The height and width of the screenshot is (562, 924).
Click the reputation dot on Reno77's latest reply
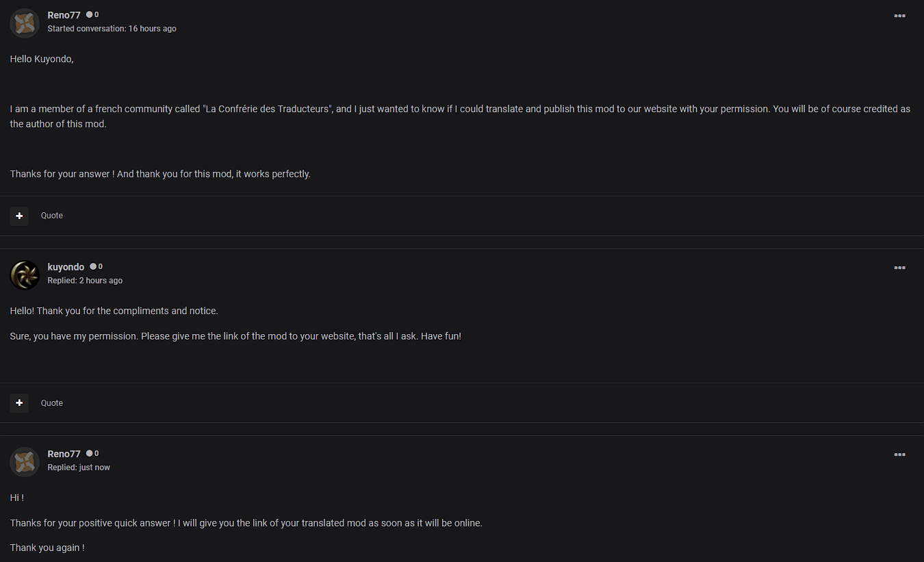(89, 453)
